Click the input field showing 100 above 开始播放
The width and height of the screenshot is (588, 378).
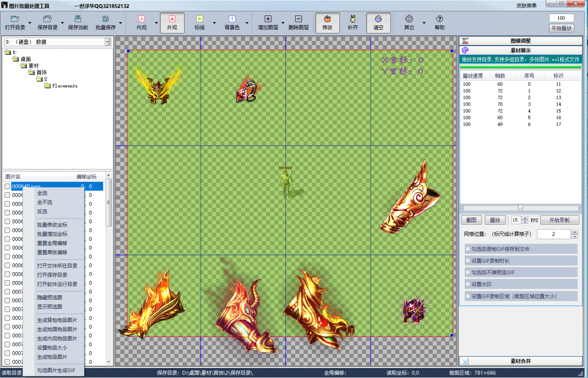[561, 18]
